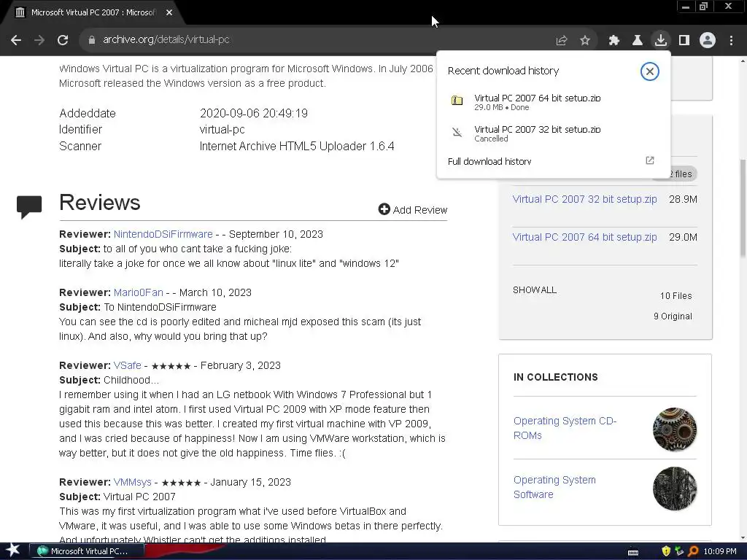Click the 10:09 PM clock
The height and width of the screenshot is (560, 747).
(720, 551)
